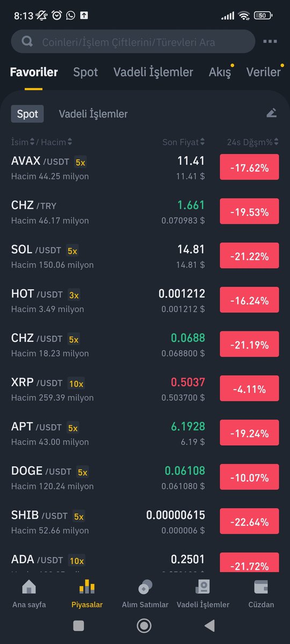Image resolution: width=290 pixels, height=644 pixels.
Task: Switch to the Veriler tab
Action: pos(263,72)
